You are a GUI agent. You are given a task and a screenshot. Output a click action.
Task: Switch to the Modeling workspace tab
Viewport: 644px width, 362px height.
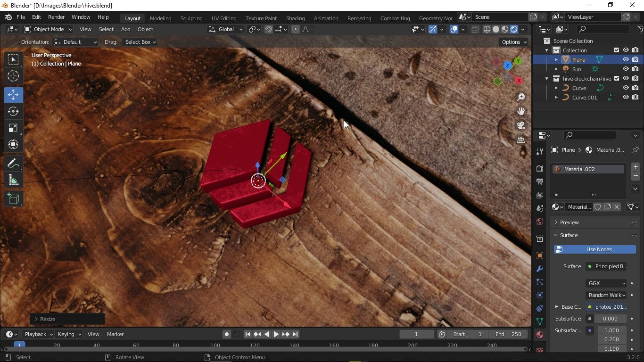point(160,18)
